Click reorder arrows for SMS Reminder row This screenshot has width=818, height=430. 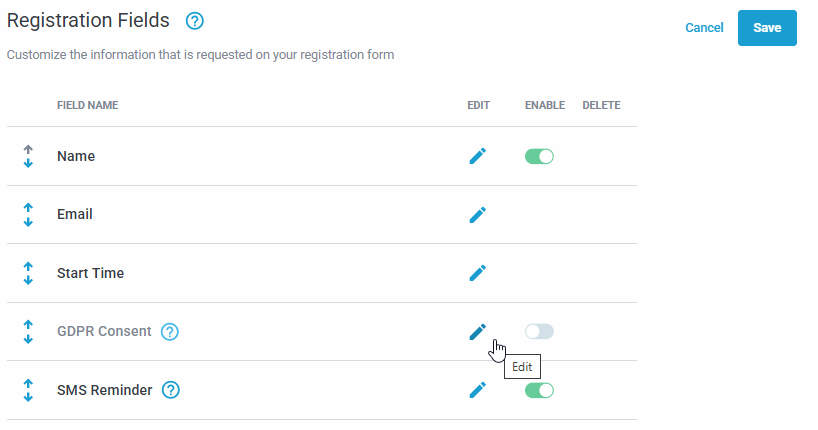(28, 390)
